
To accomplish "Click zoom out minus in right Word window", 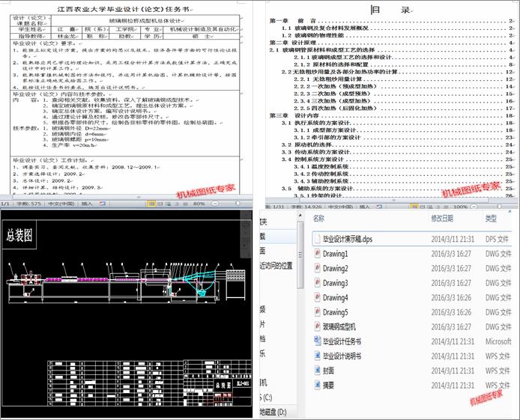I will [474, 207].
